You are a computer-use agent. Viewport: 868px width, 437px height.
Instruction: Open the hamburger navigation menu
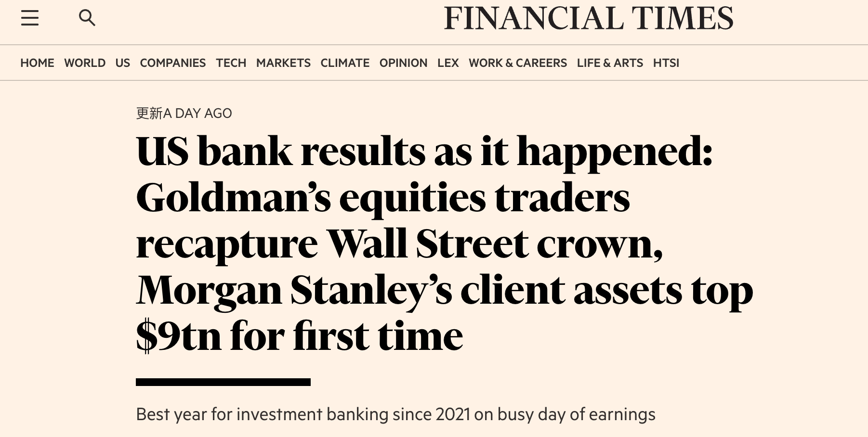click(x=30, y=18)
